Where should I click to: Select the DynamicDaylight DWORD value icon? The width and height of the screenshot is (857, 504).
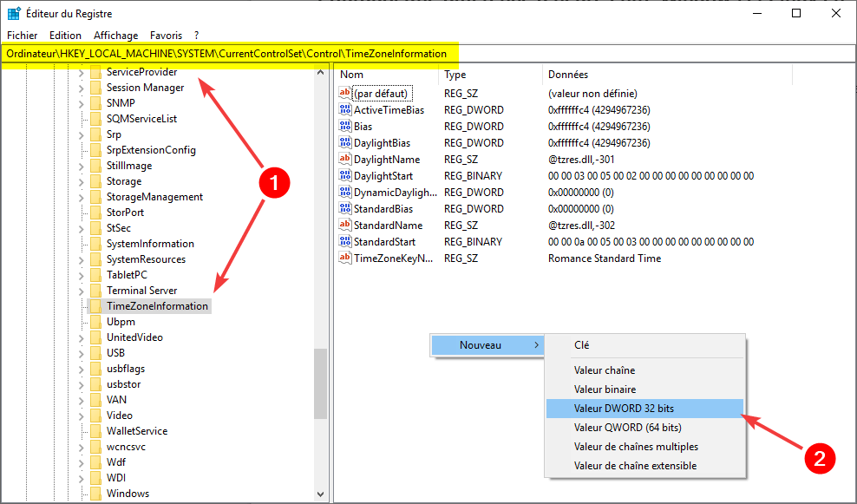[x=345, y=192]
